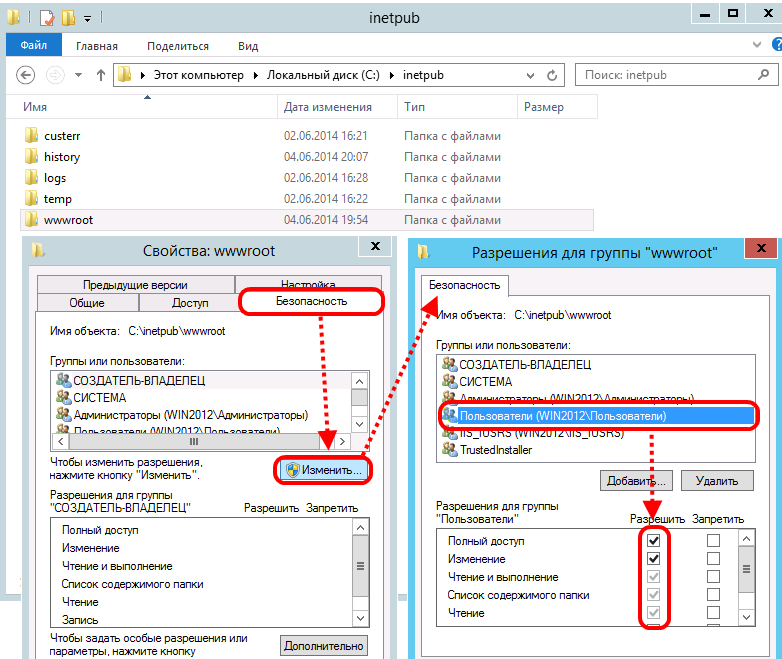Screen dimensions: 782x659
Task: Click the Изменить button
Action: [x=325, y=469]
